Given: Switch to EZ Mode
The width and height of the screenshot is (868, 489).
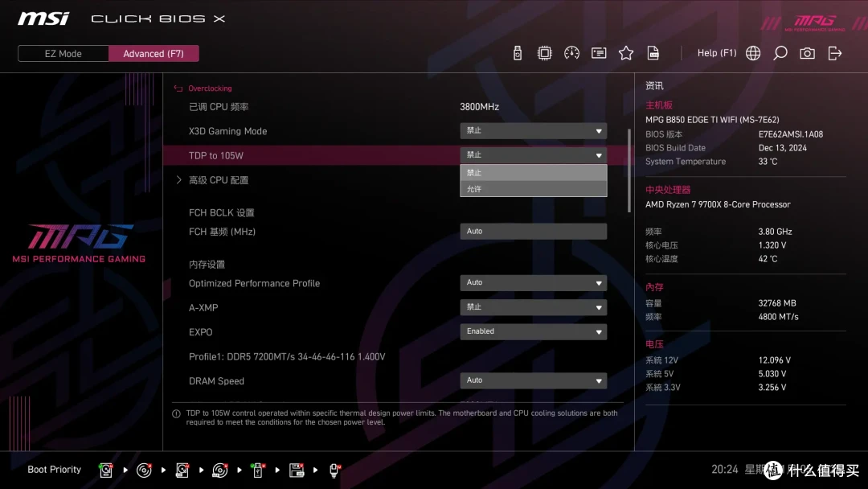Looking at the screenshot, I should 63,54.
